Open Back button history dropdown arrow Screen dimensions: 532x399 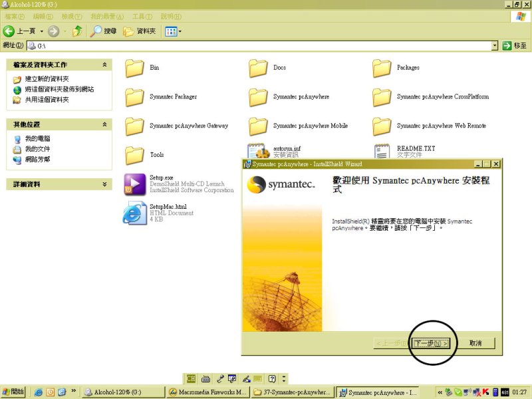coord(42,31)
